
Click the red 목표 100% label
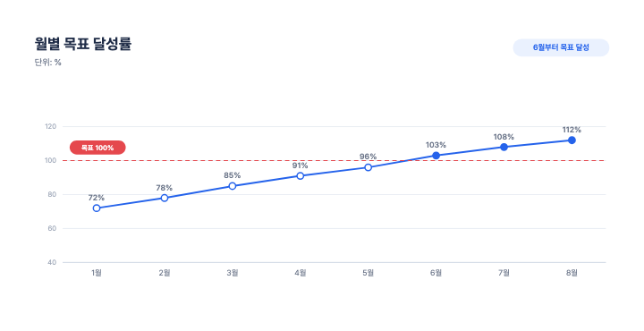[x=97, y=148]
